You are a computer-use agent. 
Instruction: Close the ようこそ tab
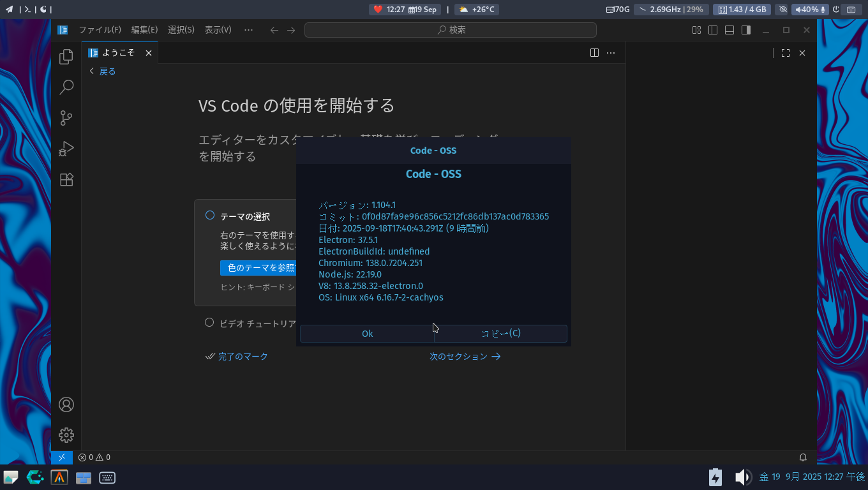pos(149,53)
